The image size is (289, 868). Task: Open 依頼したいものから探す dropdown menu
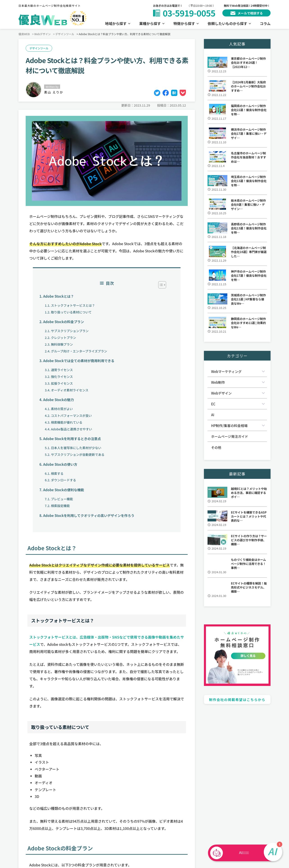coord(229,24)
